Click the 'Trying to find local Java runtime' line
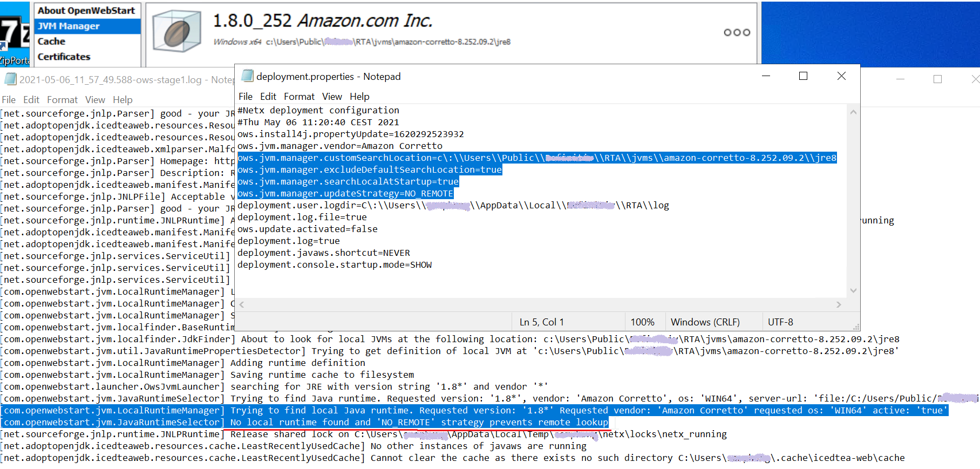980x469 pixels. (x=475, y=410)
